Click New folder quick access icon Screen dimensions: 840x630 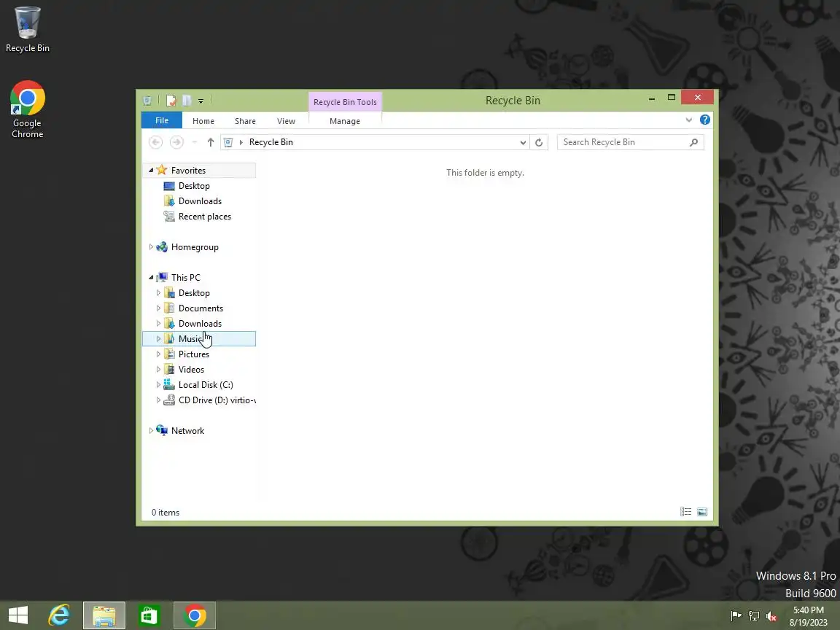pyautogui.click(x=187, y=100)
